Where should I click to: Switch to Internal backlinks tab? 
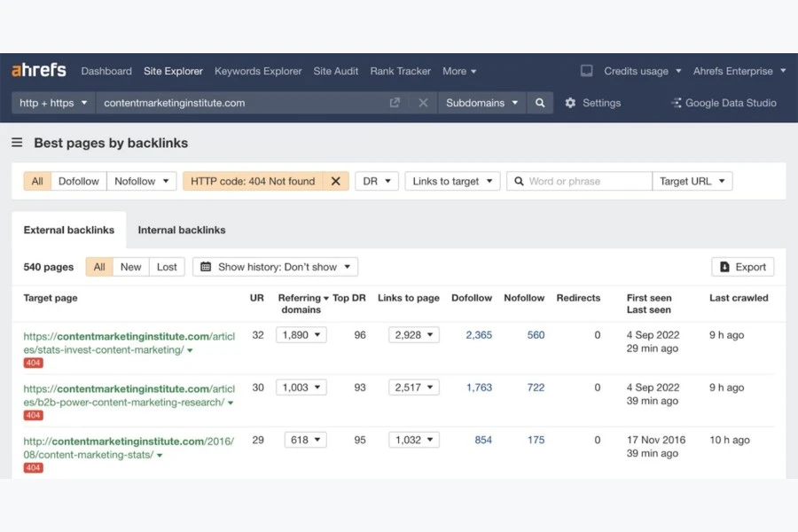point(182,230)
